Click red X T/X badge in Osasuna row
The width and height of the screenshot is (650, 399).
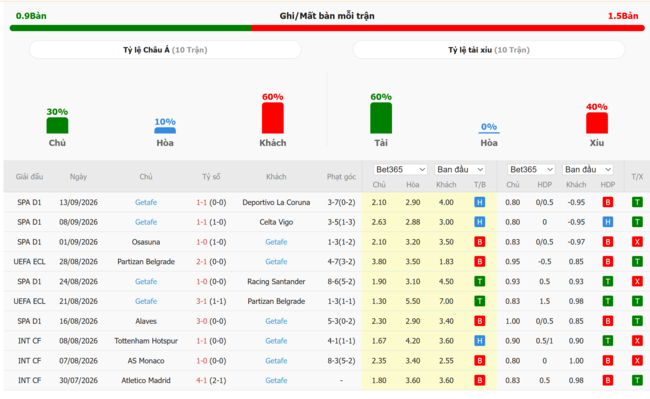[637, 242]
